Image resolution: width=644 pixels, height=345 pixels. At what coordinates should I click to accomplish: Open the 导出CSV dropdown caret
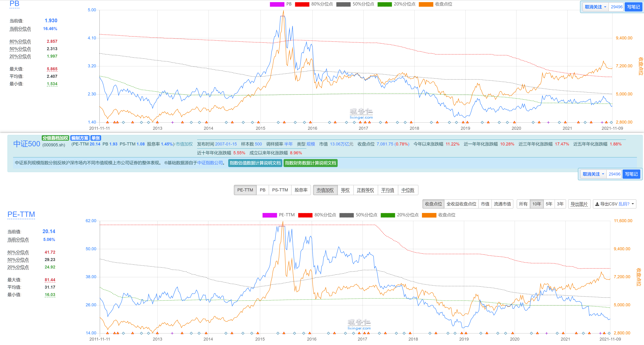(x=633, y=204)
